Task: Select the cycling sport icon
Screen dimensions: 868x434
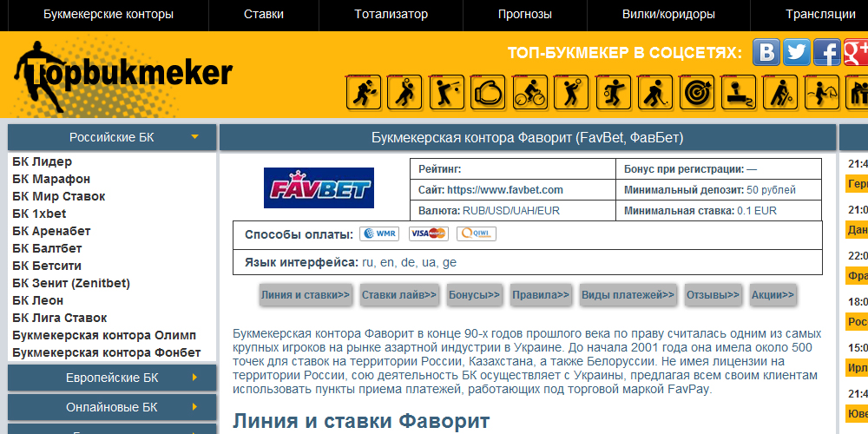Action: click(x=529, y=92)
